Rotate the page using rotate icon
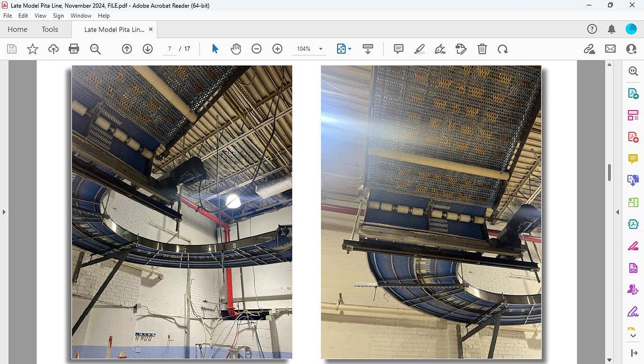Viewport: 644px width, 364px height. click(503, 48)
